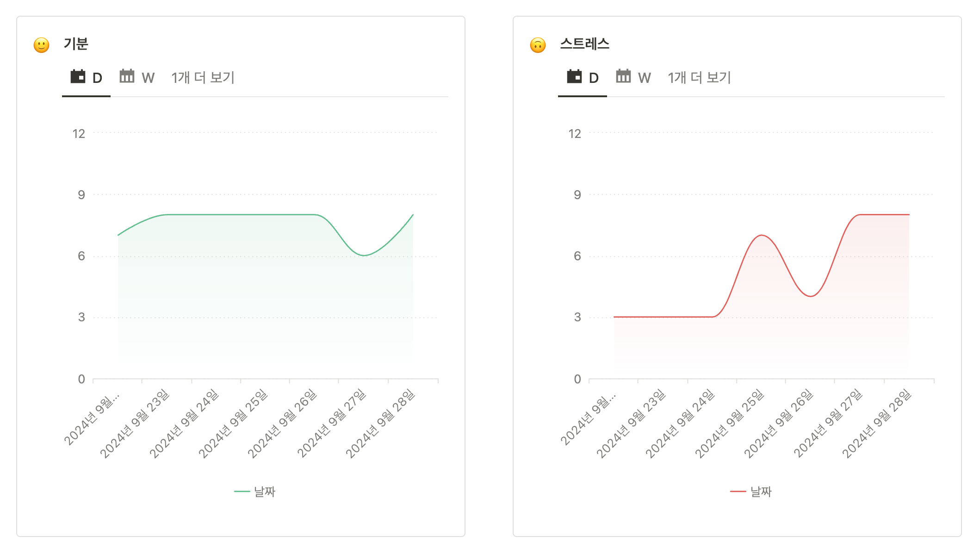Viewport: 980px width, 550px height.
Task: Expand '1개 더 보기' in 스트레스 panel
Action: (699, 77)
